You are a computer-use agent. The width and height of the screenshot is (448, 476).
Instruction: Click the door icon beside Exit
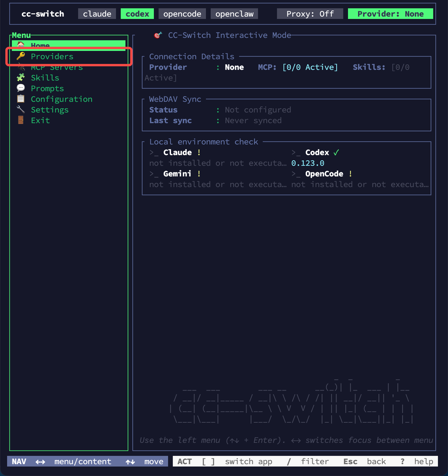coord(21,120)
